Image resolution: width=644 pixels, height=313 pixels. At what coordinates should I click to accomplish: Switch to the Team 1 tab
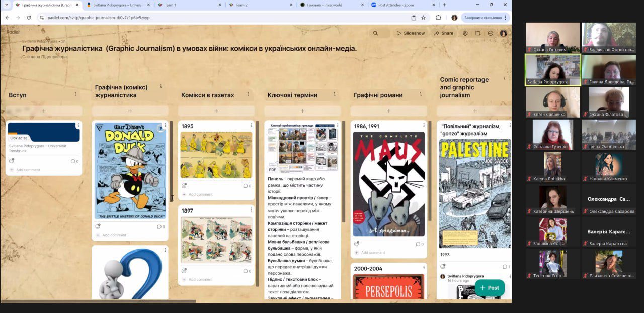click(188, 5)
